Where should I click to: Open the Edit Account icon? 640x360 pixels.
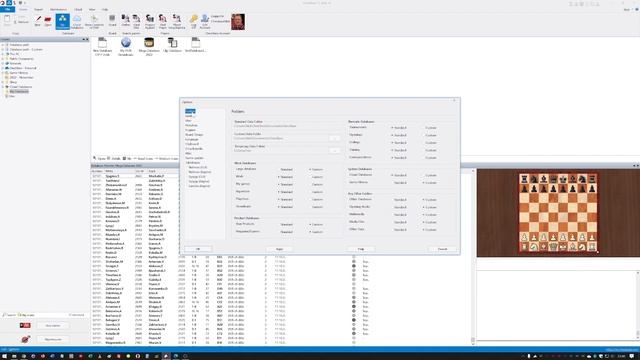pos(205,21)
